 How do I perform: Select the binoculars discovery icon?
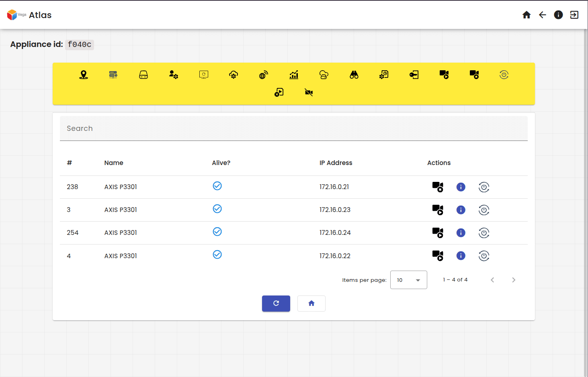354,75
